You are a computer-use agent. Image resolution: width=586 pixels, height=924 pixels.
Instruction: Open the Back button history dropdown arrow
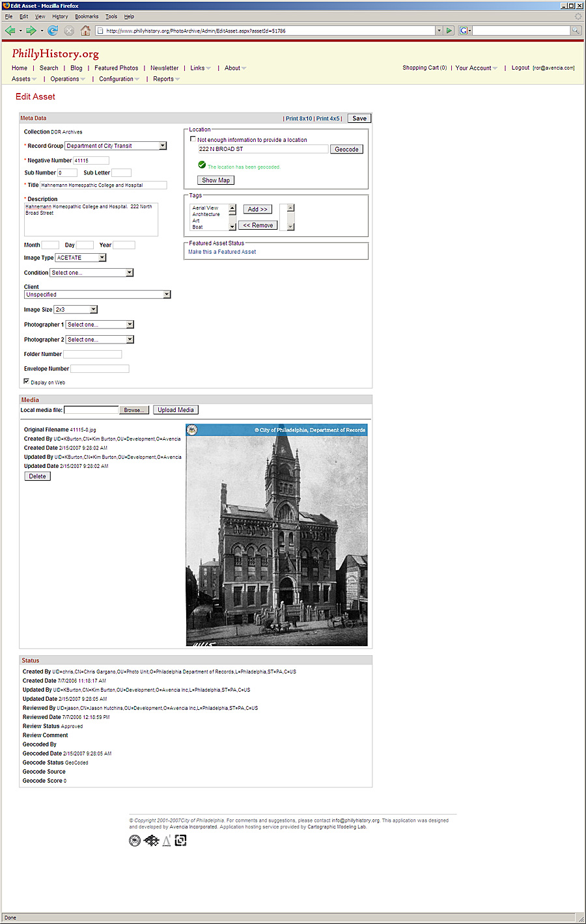(x=20, y=31)
